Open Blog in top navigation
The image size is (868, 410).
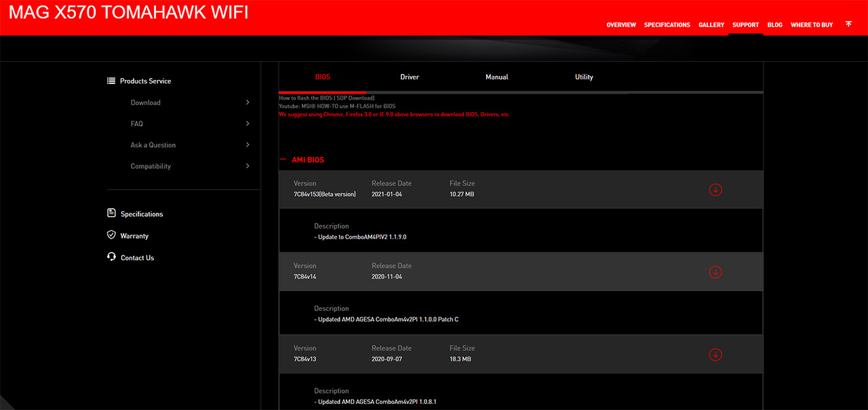pyautogui.click(x=775, y=25)
